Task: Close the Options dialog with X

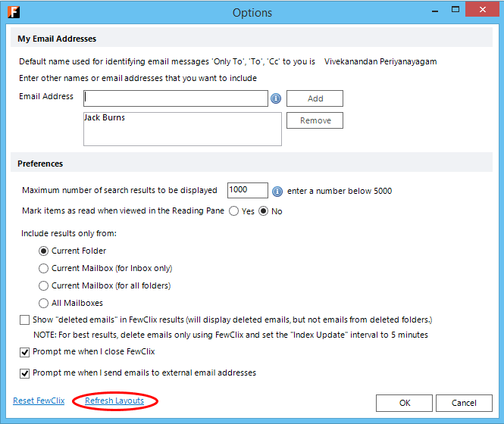Action: [482, 9]
